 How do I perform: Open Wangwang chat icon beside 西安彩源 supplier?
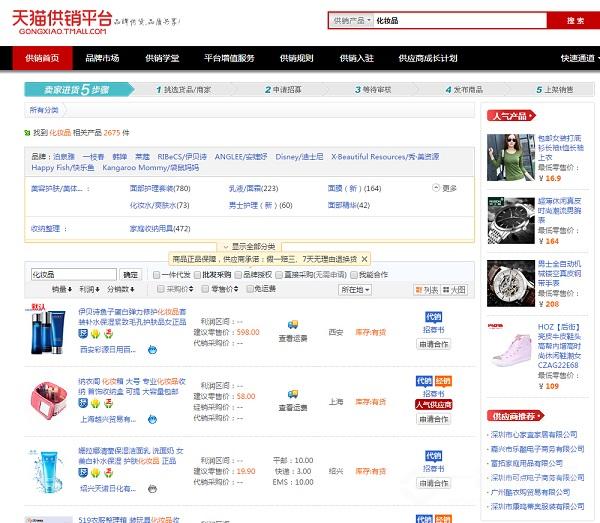pos(152,349)
